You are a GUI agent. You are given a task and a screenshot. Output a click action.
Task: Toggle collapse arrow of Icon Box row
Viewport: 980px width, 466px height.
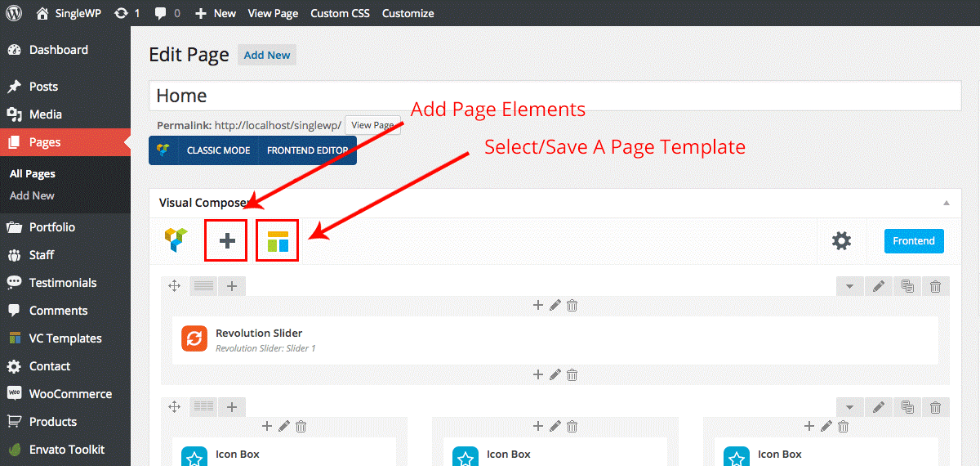coord(849,406)
